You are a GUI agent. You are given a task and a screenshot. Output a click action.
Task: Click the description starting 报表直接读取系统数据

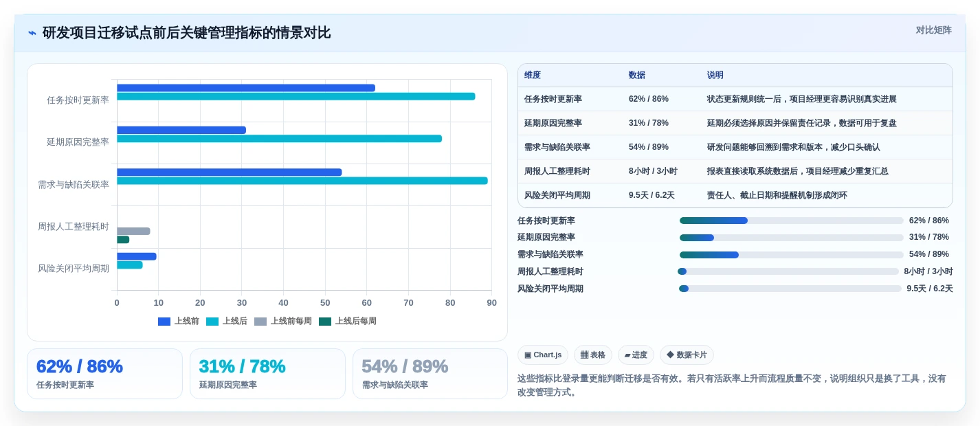tap(798, 171)
